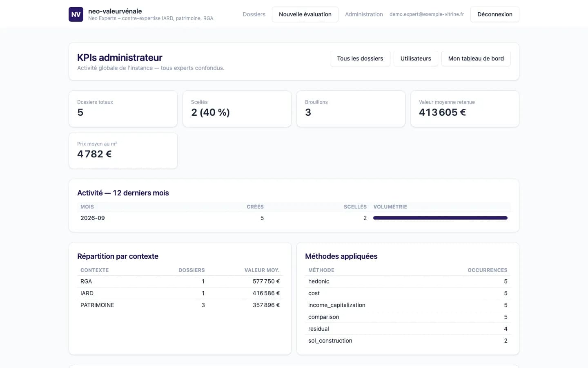Select the PATRIMOINE context row
The height and width of the screenshot is (368, 588).
(x=180, y=305)
